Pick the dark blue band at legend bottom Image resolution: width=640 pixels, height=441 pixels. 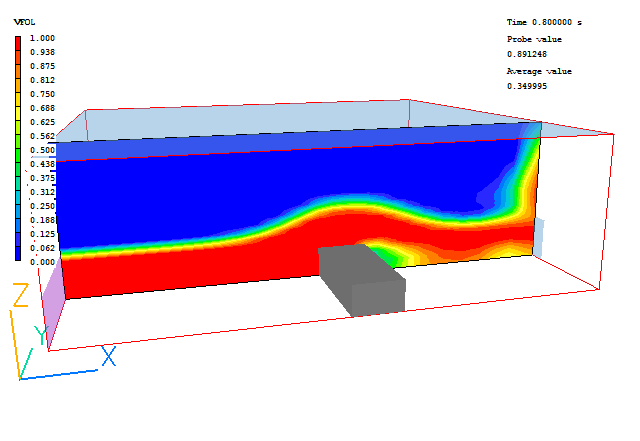[19, 254]
